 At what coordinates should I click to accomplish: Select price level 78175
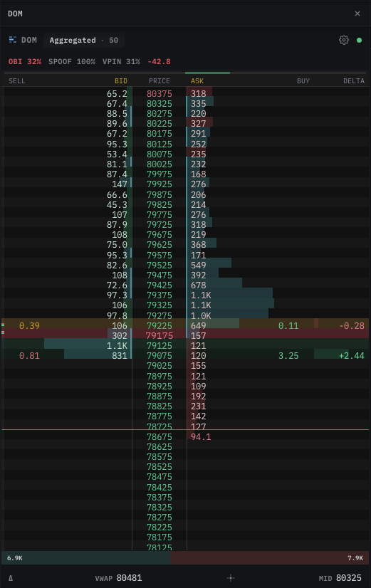tap(159, 537)
